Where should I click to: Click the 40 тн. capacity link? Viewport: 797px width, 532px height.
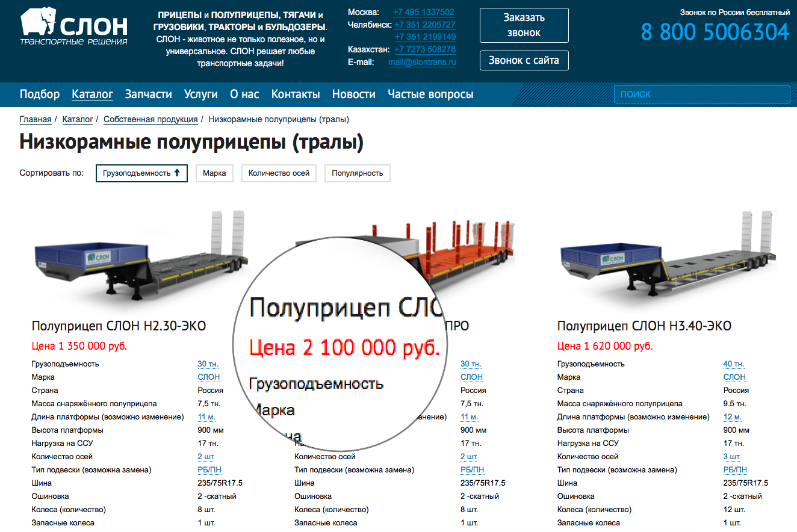pyautogui.click(x=734, y=364)
